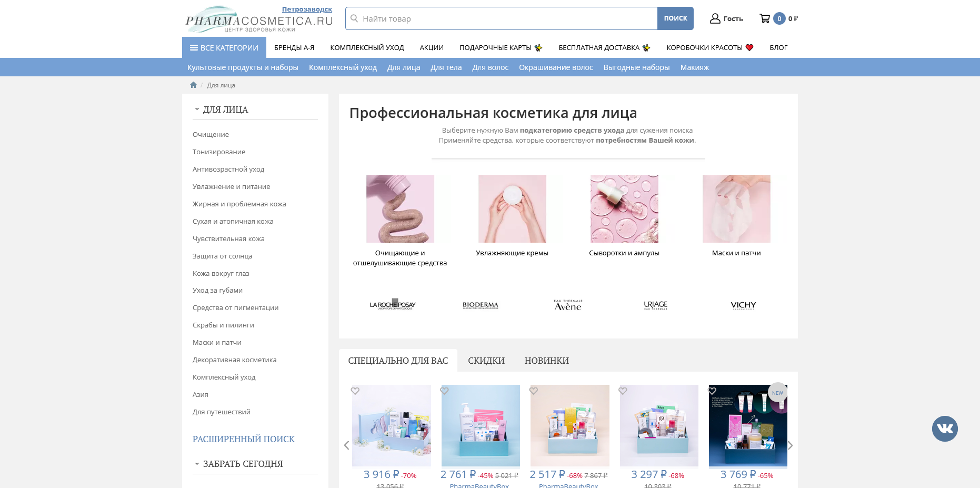Click the next arrow in product carousel
This screenshot has width=980, height=488.
790,445
